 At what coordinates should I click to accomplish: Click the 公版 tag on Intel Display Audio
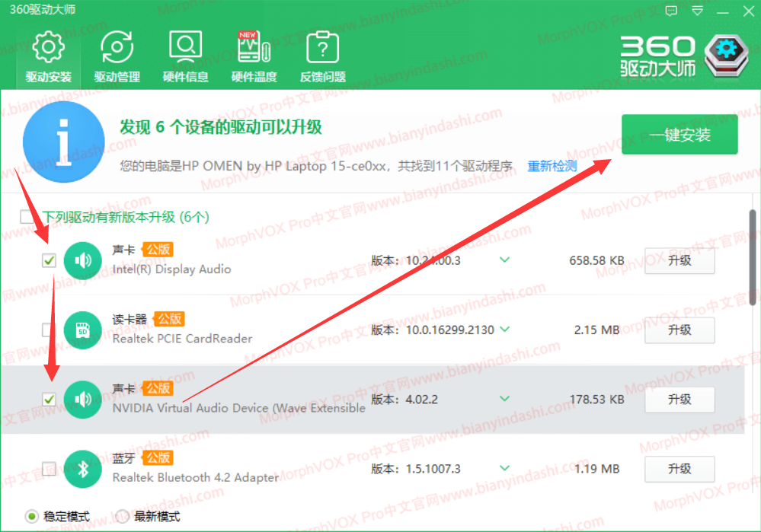(158, 250)
